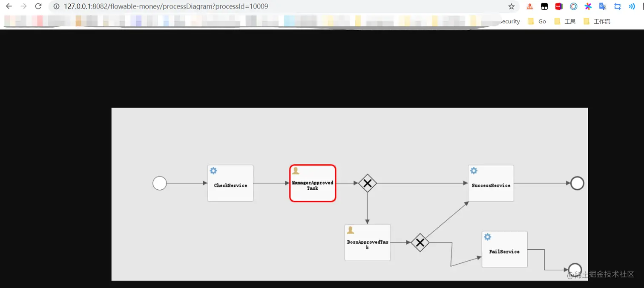Image resolution: width=644 pixels, height=288 pixels.
Task: Click the end event after SuccessService
Action: [x=577, y=183]
